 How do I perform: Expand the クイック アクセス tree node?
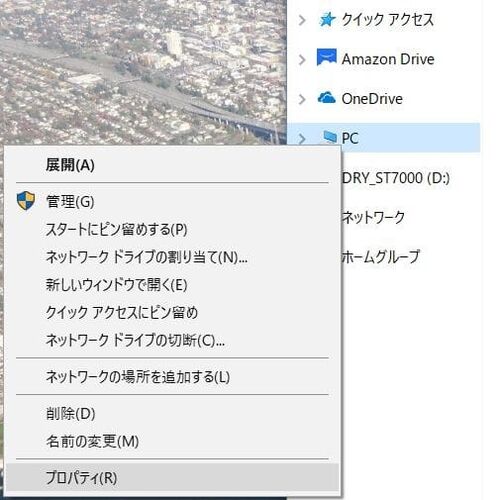[x=302, y=20]
